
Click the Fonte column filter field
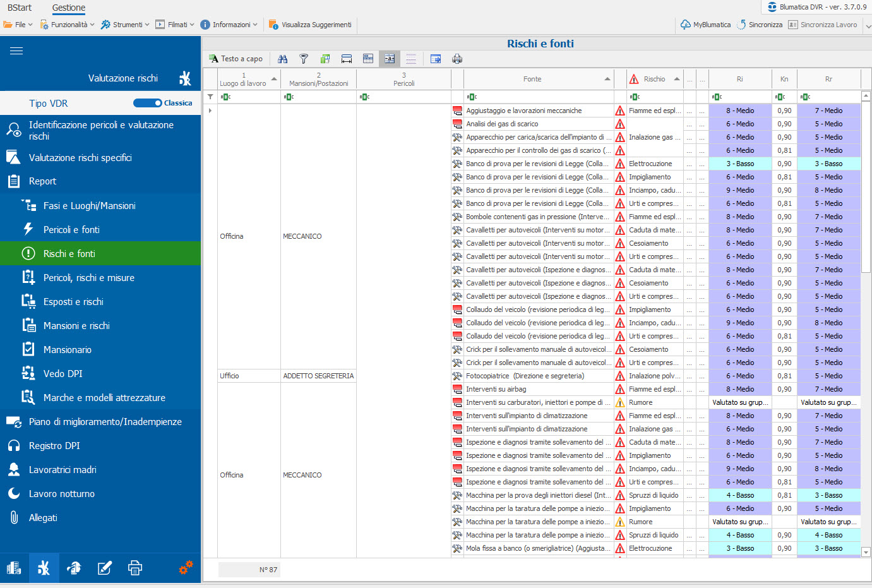(x=539, y=97)
